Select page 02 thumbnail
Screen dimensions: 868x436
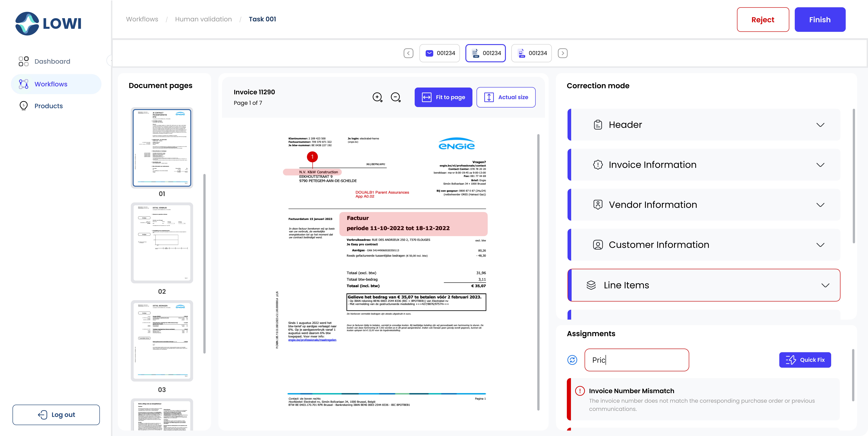tap(162, 243)
